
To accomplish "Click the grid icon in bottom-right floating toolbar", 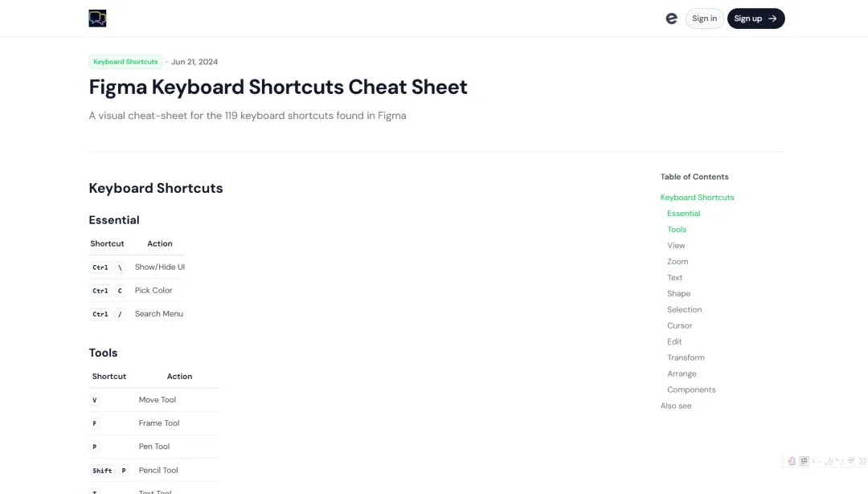I will pyautogui.click(x=803, y=461).
